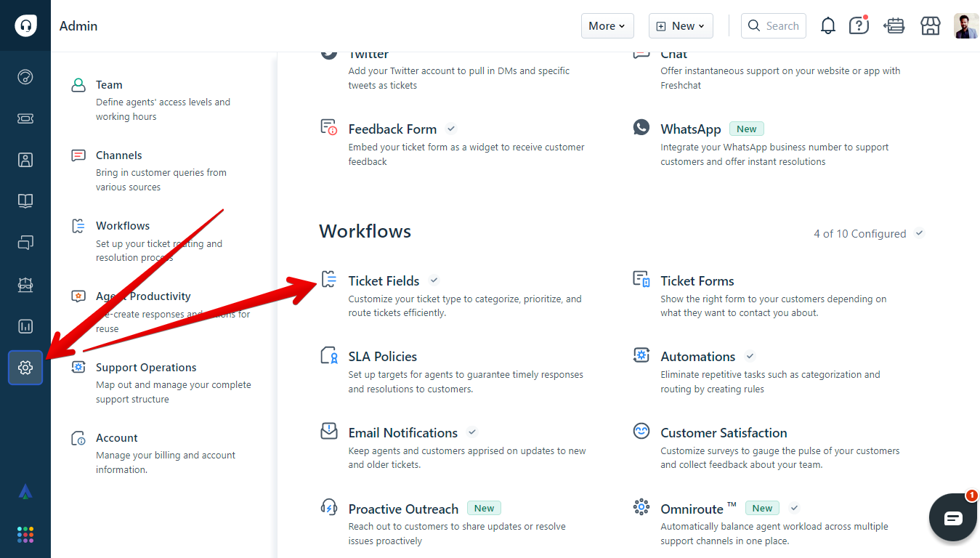Open the Automations link
Viewport: 980px width, 558px height.
click(x=698, y=356)
